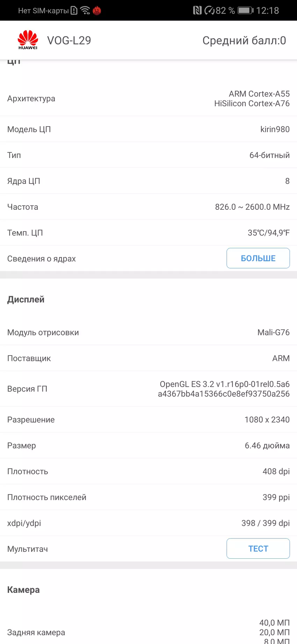Tap the Темп. ЦП temperature row
The width and height of the screenshot is (297, 644).
click(x=148, y=233)
